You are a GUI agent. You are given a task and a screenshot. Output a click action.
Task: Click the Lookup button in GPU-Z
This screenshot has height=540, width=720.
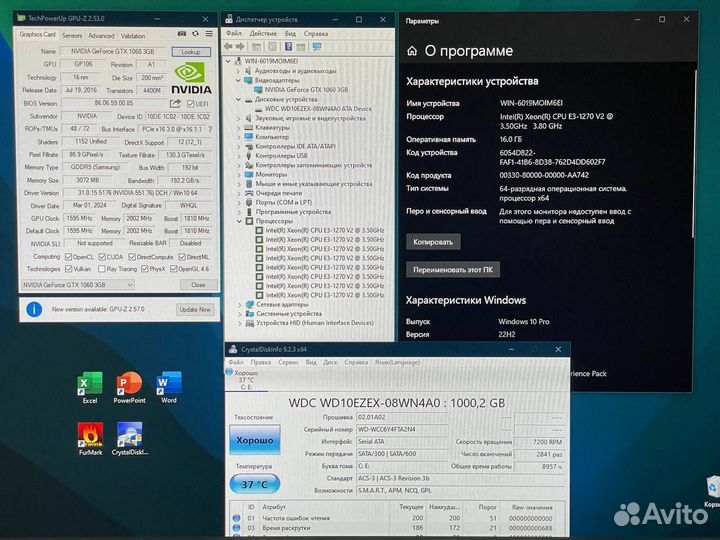click(191, 51)
